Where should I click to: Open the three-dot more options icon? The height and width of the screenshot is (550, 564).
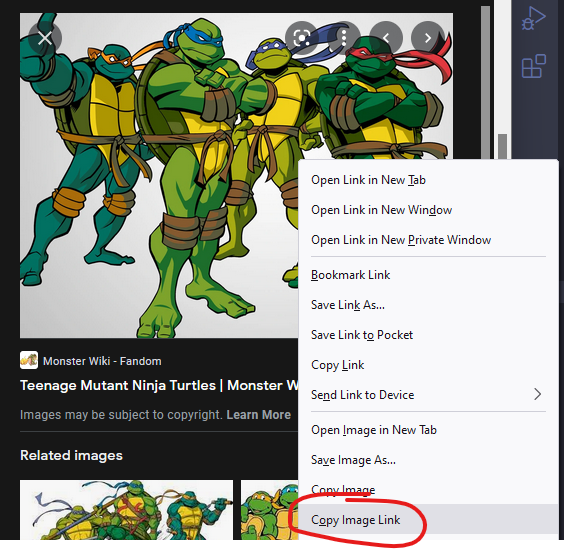[344, 37]
